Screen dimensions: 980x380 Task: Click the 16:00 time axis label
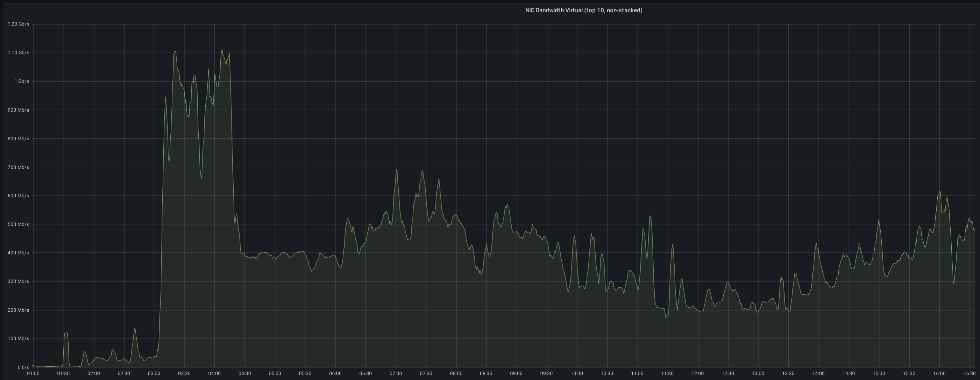[939, 374]
